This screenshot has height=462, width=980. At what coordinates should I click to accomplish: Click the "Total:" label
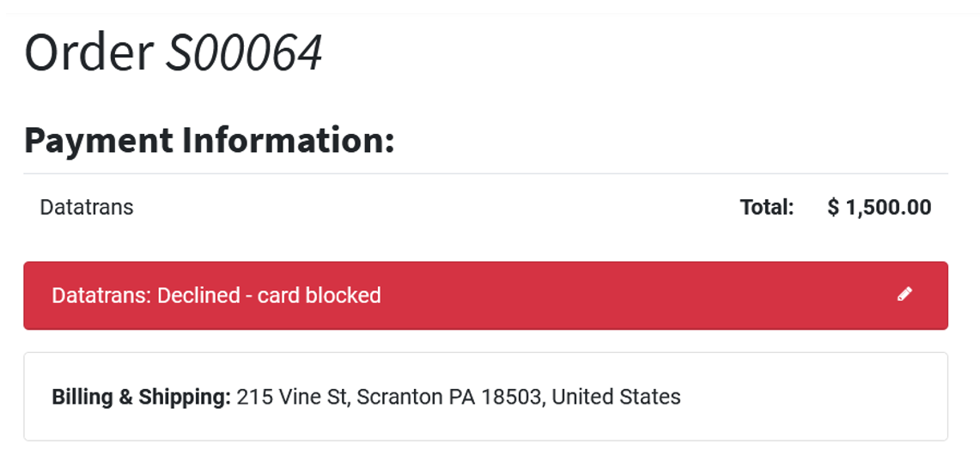click(x=767, y=207)
